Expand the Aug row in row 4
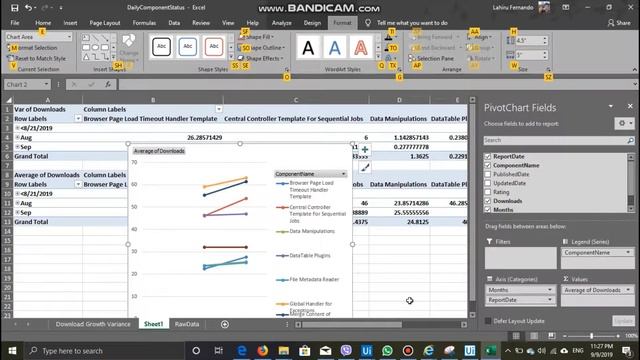Screen dimensions: 640x360 pos(18,137)
